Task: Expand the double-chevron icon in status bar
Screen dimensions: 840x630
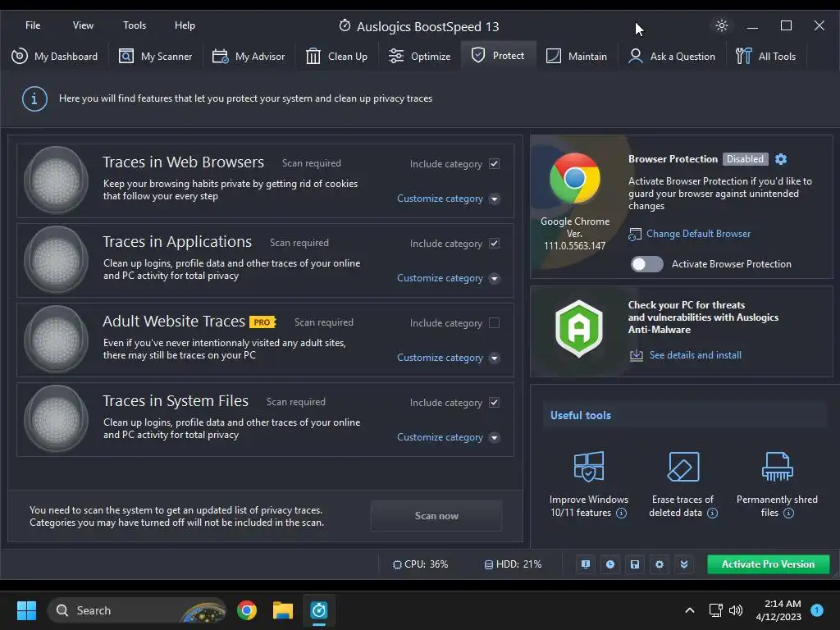Action: point(684,564)
